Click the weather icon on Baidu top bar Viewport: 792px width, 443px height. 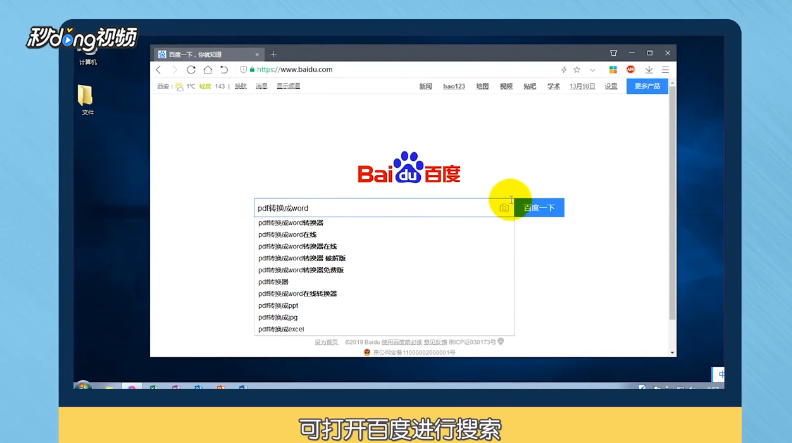coord(179,86)
